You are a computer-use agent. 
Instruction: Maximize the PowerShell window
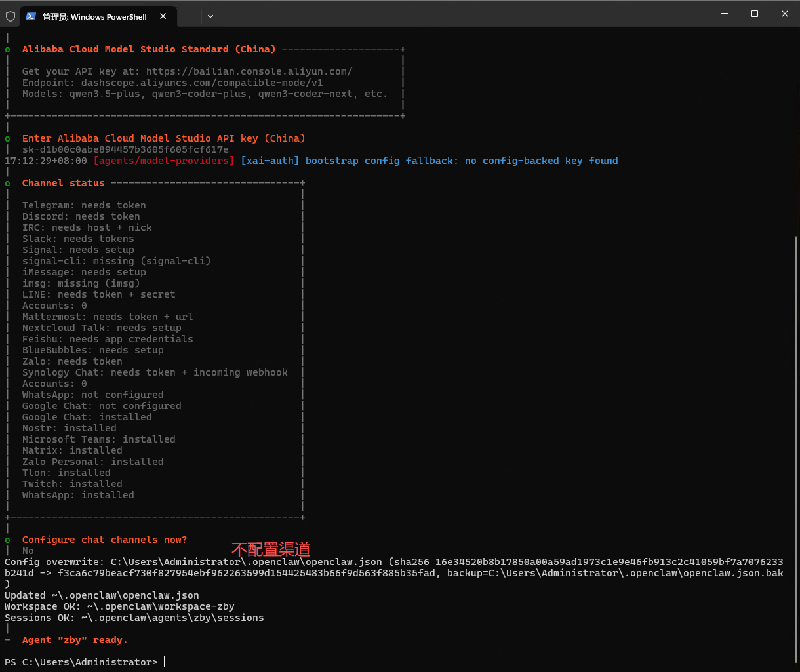[755, 14]
